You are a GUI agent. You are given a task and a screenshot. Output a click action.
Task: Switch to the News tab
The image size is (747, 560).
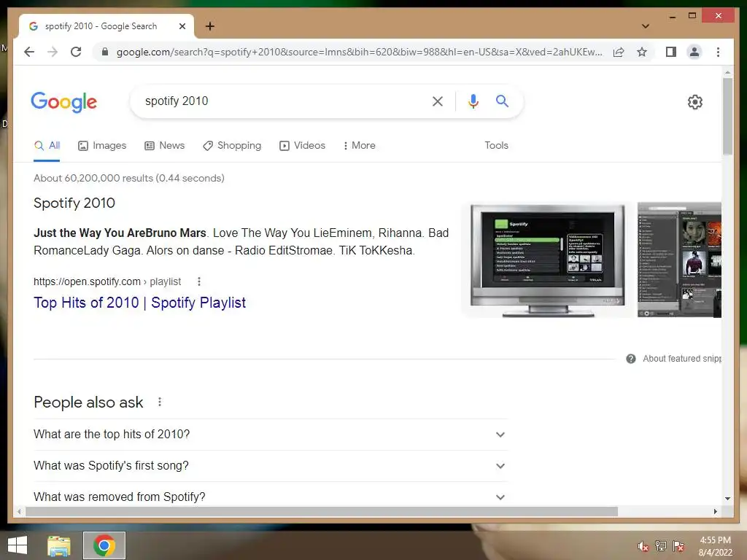tap(164, 145)
